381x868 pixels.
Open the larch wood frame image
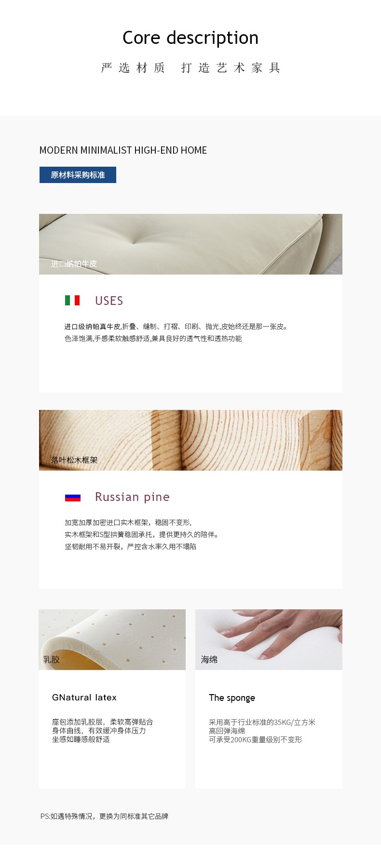pos(190,440)
